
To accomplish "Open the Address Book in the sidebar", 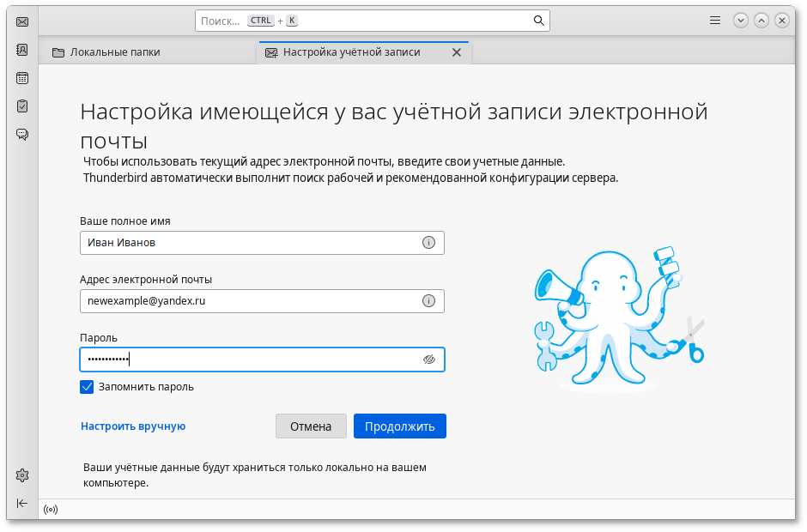I will (21, 50).
